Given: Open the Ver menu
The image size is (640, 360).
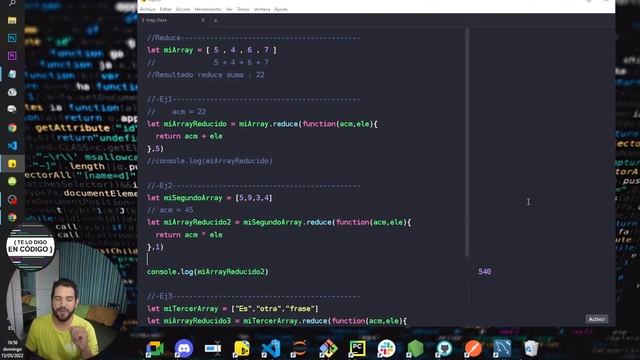Looking at the screenshot, I should coord(229,9).
